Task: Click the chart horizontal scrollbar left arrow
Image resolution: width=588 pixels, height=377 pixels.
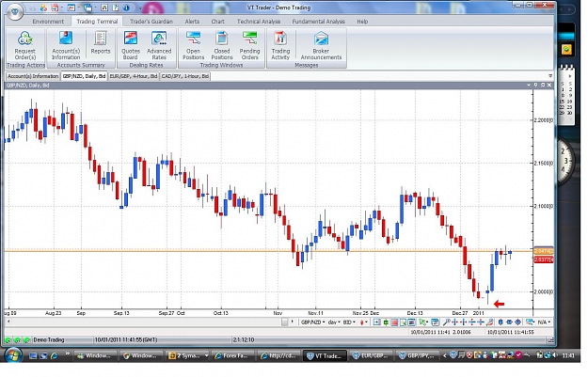Action: [8, 322]
